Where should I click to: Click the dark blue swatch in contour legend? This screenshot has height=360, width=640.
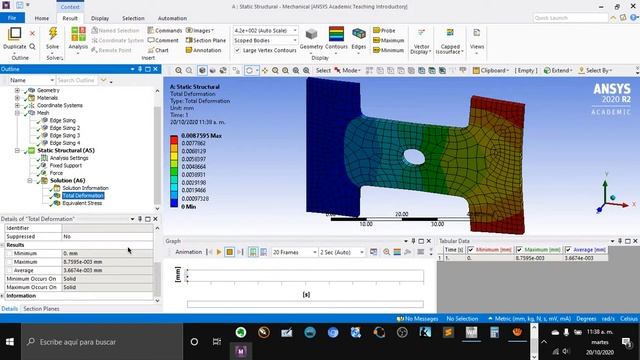(x=174, y=203)
